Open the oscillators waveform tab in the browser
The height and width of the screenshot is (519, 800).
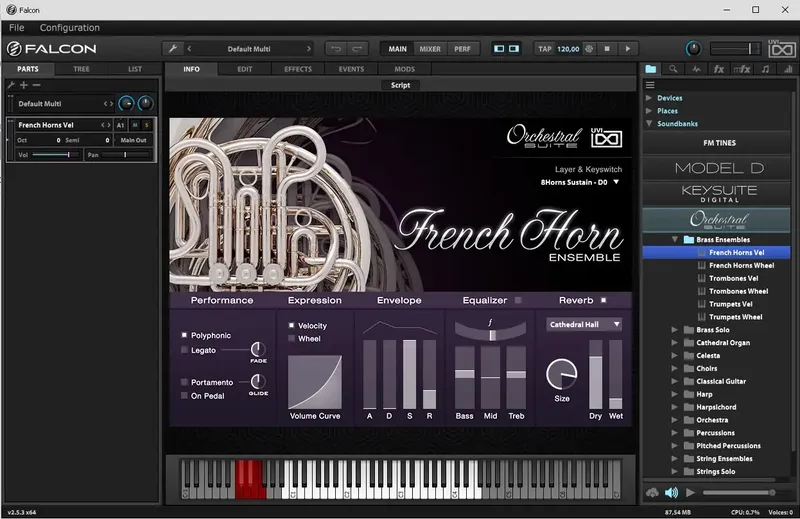(x=696, y=69)
